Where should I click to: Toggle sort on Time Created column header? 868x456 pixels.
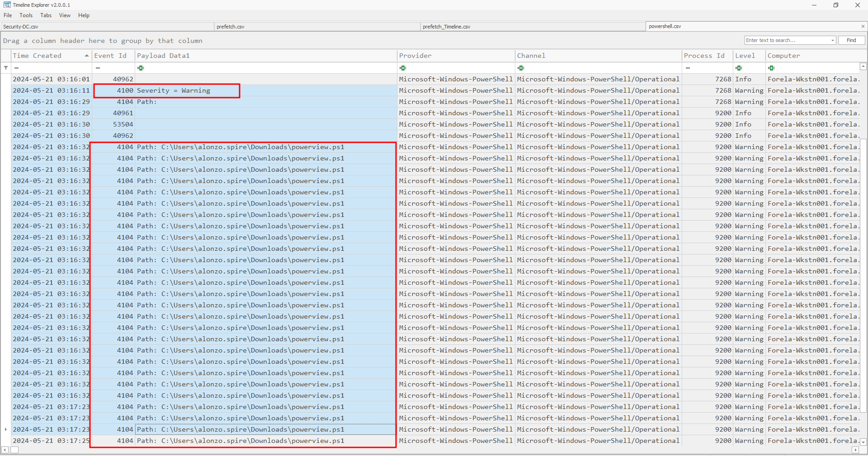point(50,56)
